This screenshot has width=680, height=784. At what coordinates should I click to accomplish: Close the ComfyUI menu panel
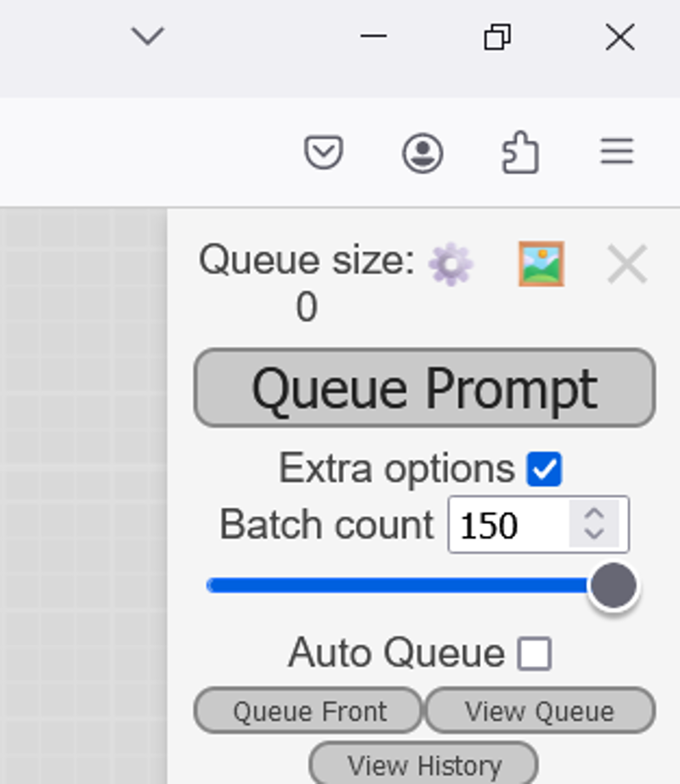click(627, 264)
